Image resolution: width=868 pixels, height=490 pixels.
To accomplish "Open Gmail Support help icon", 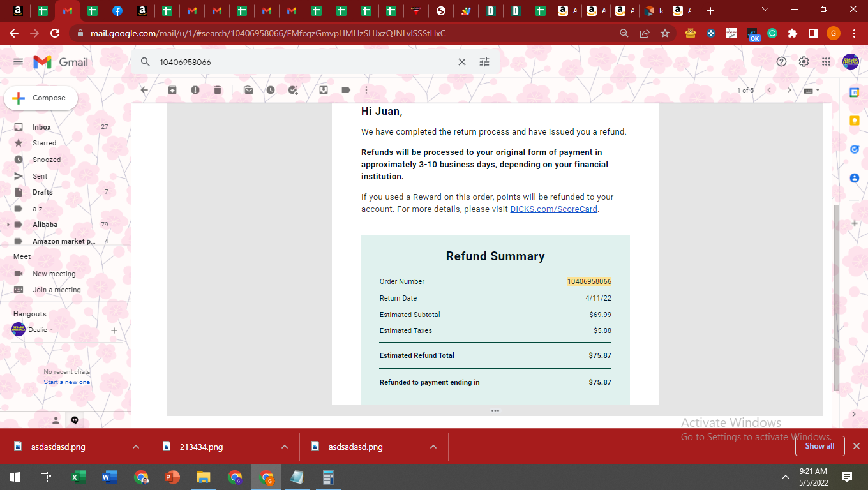I will 781,62.
